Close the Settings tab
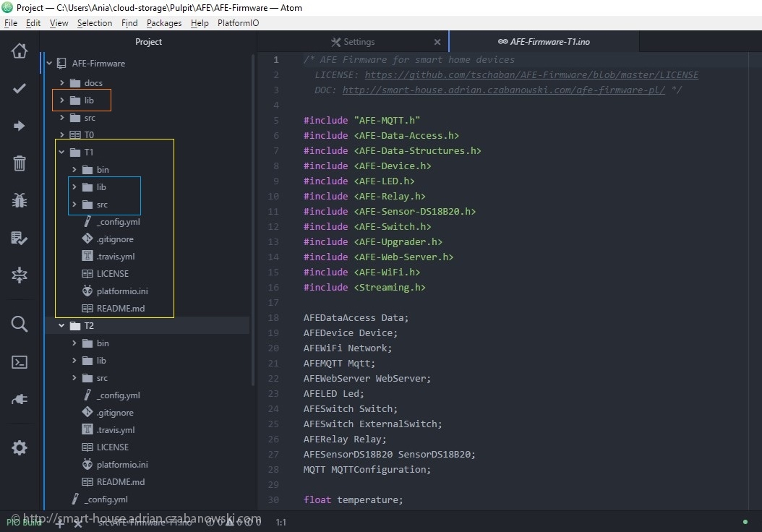This screenshot has width=762, height=532. 437,42
